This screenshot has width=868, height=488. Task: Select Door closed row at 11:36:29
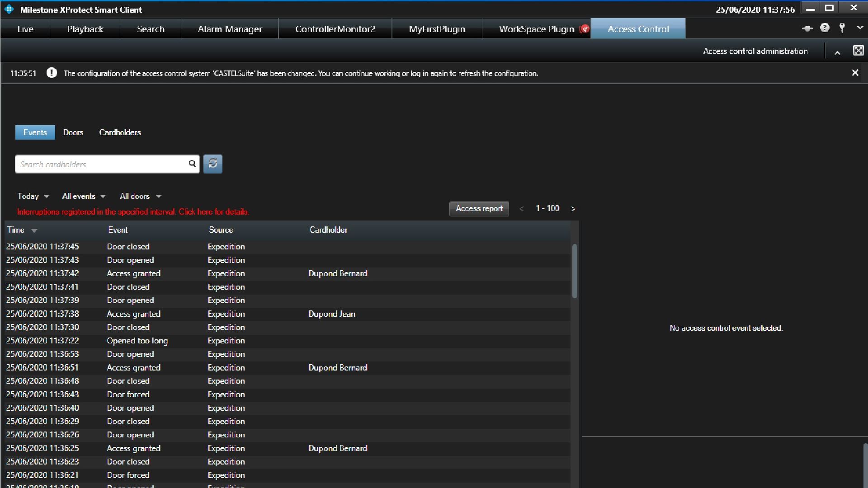pyautogui.click(x=288, y=422)
